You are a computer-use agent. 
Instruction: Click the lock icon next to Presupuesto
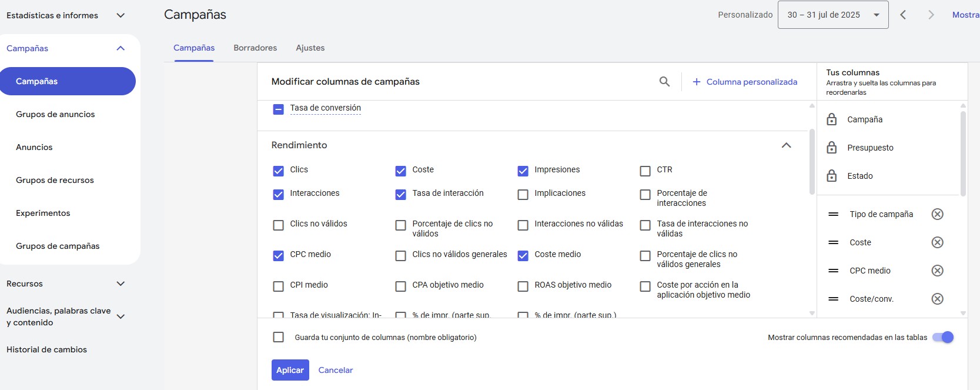point(831,148)
